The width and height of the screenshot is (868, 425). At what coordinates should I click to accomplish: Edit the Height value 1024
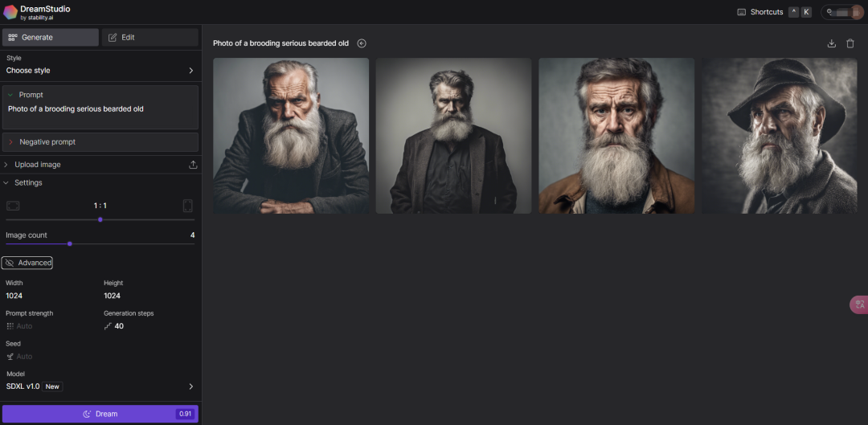[x=113, y=296]
